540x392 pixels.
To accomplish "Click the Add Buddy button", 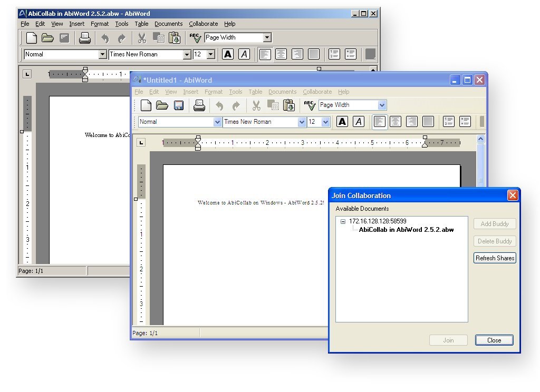I will (x=495, y=224).
